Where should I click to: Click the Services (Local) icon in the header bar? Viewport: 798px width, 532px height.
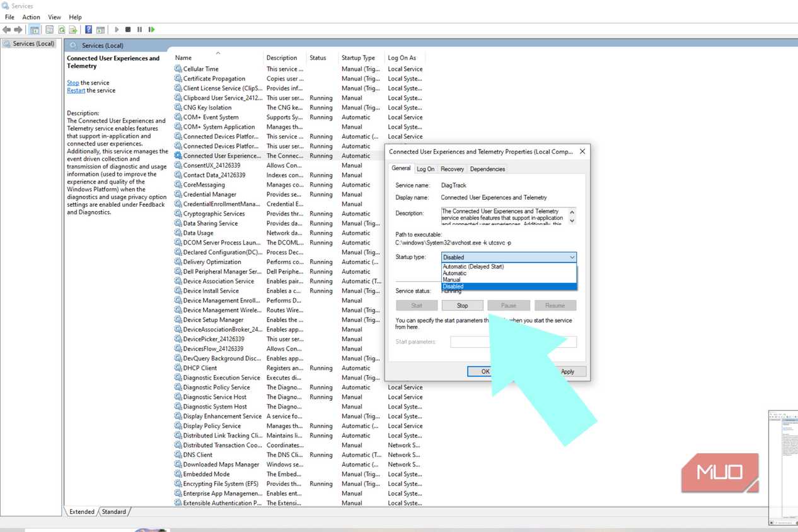click(x=74, y=45)
